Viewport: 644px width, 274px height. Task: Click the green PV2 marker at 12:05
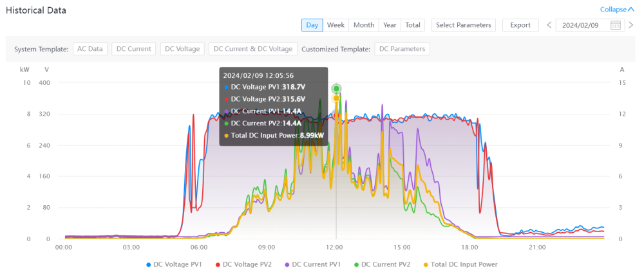337,89
